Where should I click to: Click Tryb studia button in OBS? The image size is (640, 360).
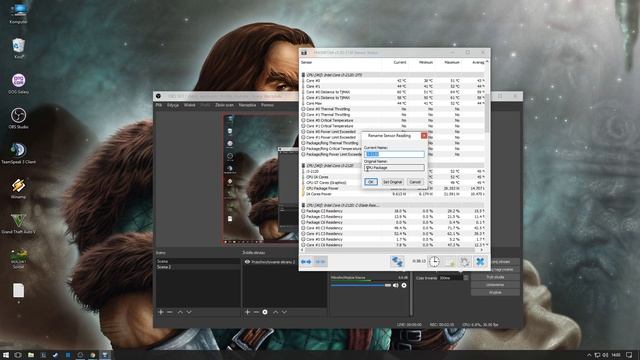(x=495, y=277)
